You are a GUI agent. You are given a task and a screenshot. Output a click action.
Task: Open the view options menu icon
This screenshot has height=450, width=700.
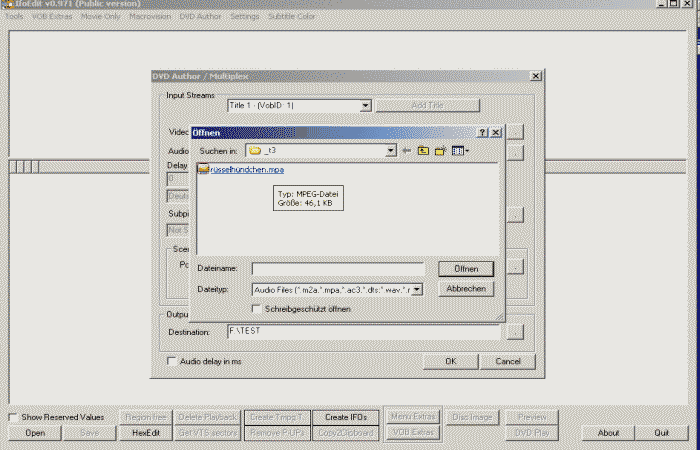point(459,151)
